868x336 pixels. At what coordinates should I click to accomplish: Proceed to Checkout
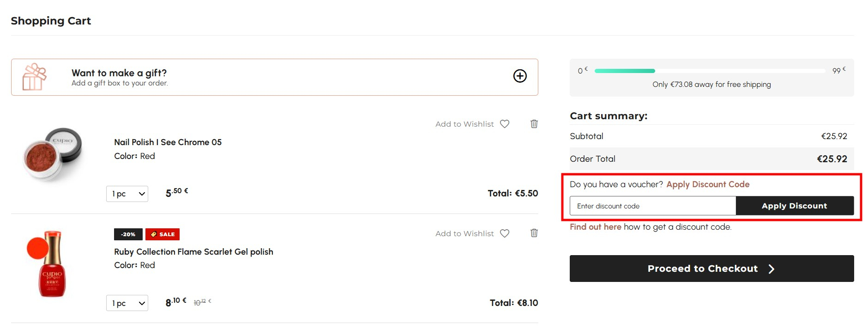(712, 269)
